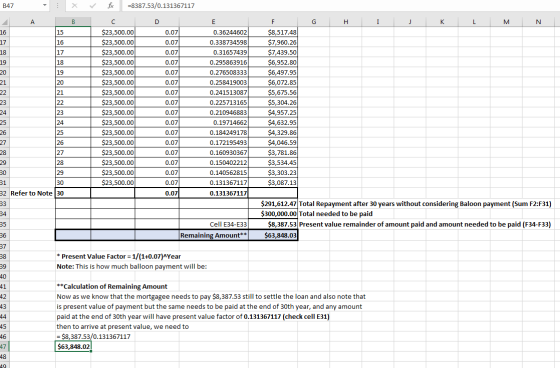This screenshot has height=368, width=560.
Task: Select column D header
Action: tap(157, 22)
